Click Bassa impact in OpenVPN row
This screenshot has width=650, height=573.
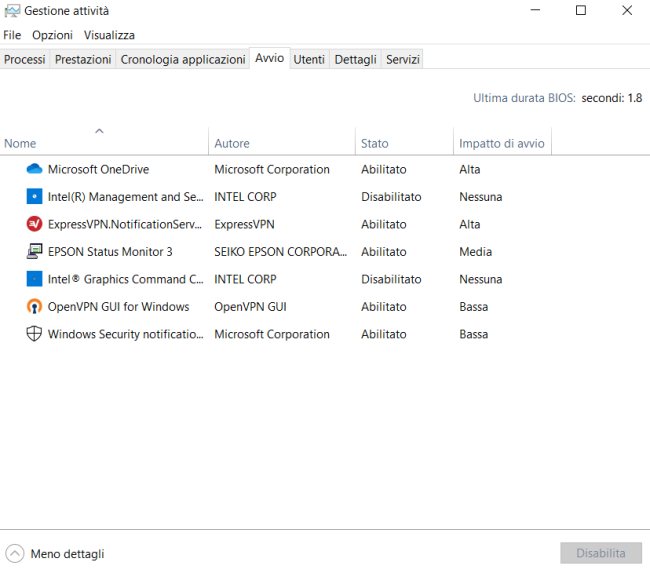click(473, 306)
